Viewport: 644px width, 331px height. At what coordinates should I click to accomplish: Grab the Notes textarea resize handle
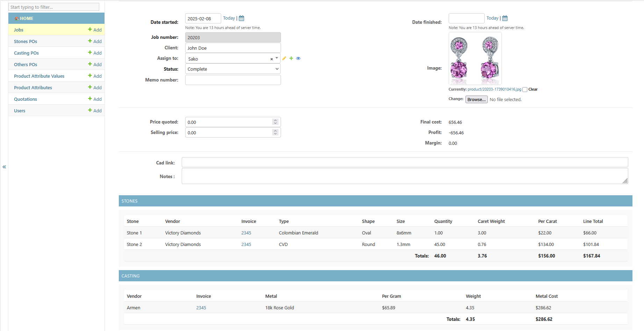pyautogui.click(x=625, y=181)
